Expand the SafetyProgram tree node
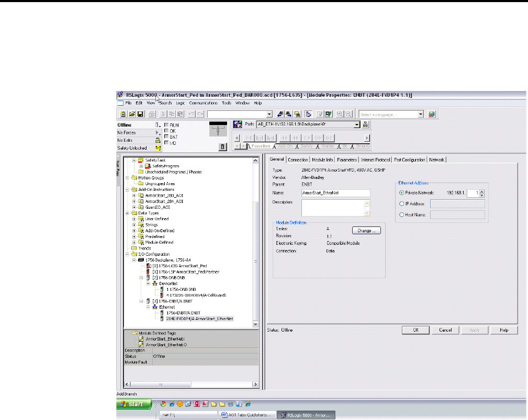 141,166
